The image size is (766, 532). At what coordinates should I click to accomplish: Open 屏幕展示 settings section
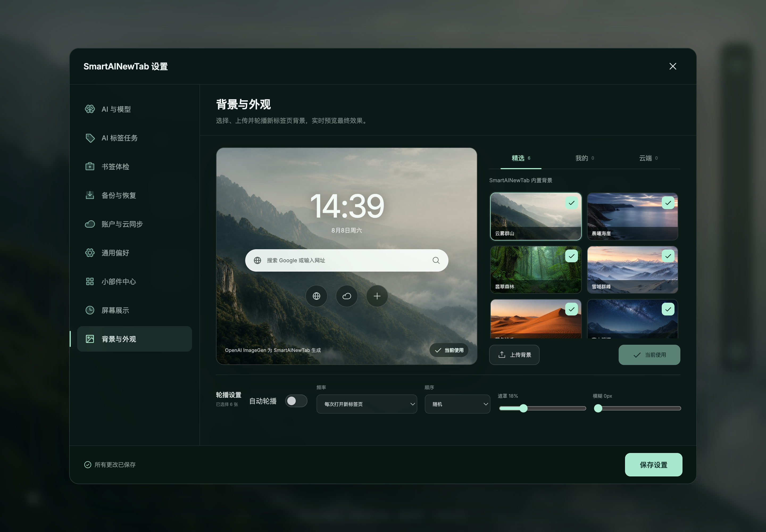134,310
